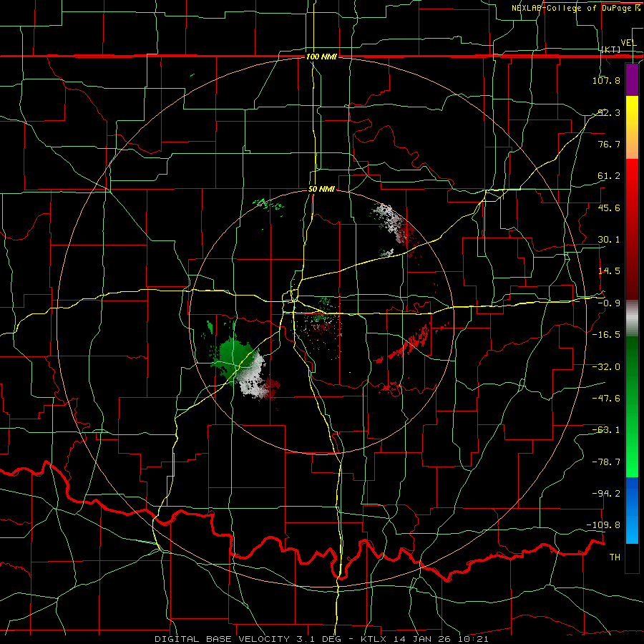
Task: Pick the yellow-orange segment of the velocity scale
Action: pyautogui.click(x=632, y=127)
